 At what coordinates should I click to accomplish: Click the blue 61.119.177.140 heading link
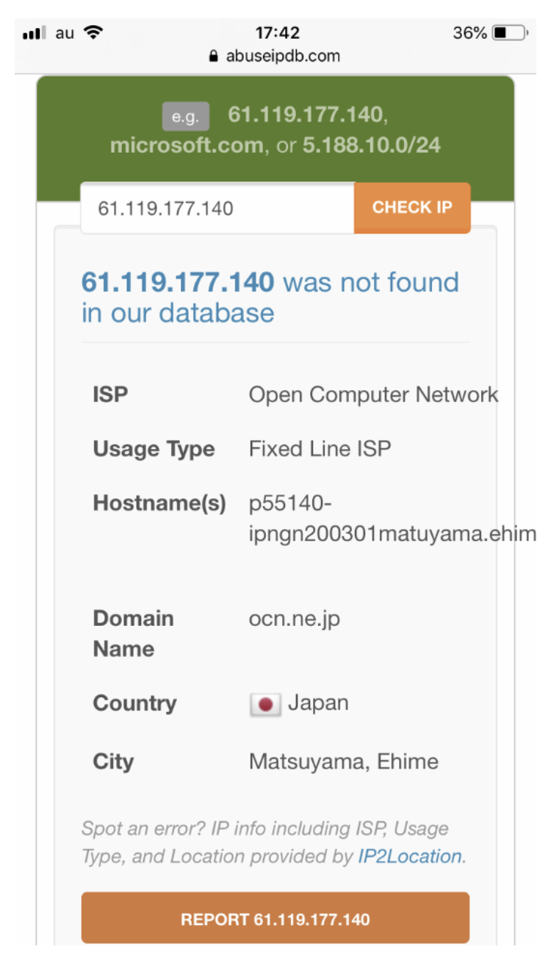(177, 282)
